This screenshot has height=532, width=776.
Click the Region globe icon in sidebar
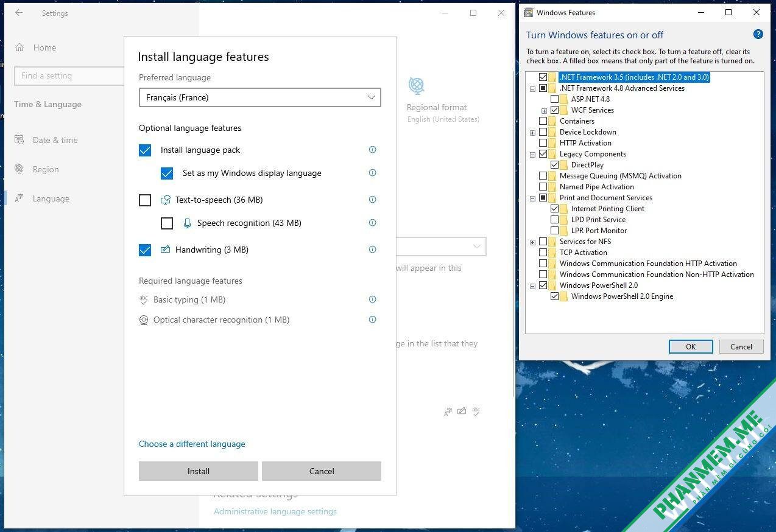19,169
